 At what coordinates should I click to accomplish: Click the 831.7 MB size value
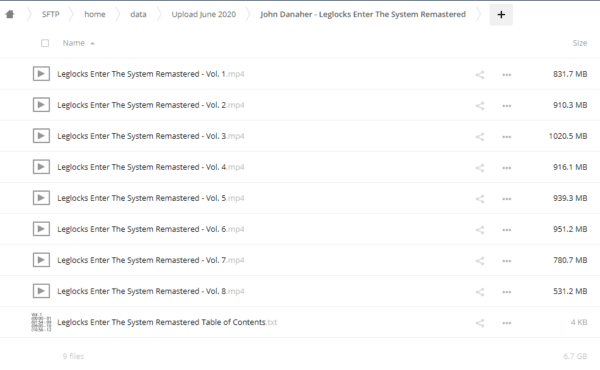[570, 74]
